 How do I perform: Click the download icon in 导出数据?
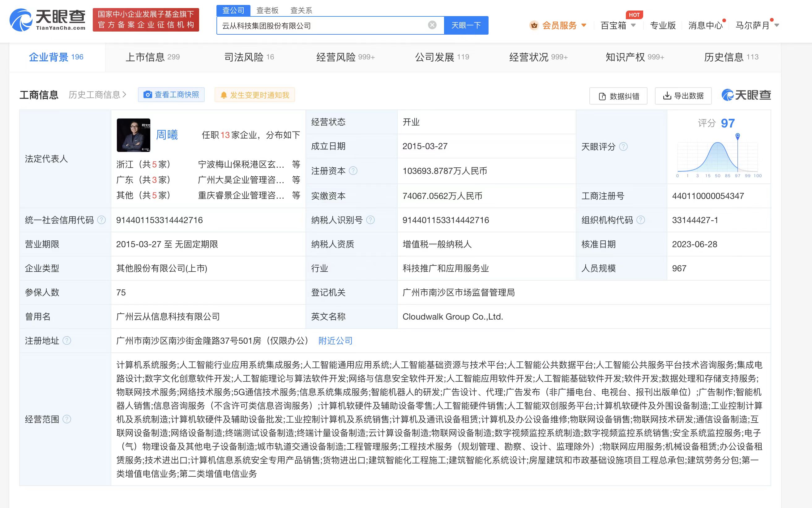click(667, 96)
